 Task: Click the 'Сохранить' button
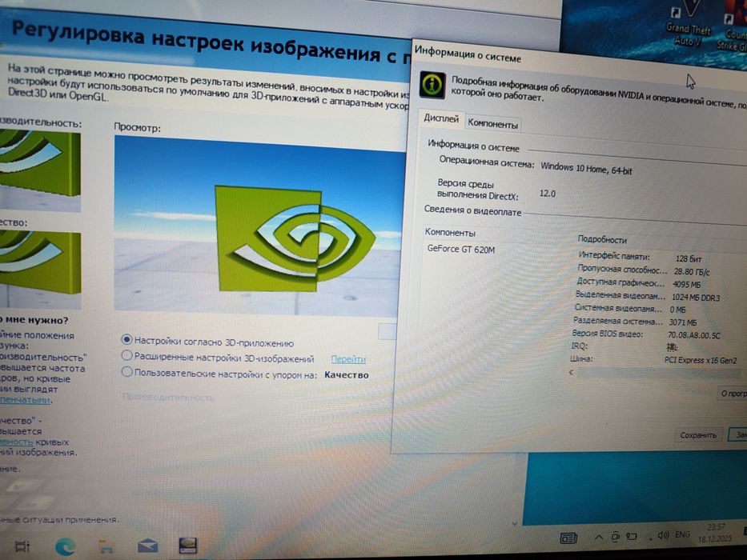(x=698, y=434)
